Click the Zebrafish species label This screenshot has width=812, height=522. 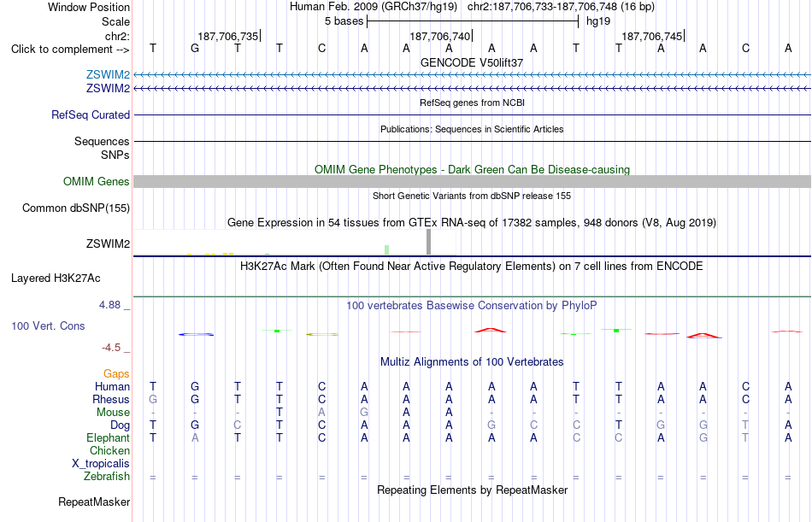(107, 477)
